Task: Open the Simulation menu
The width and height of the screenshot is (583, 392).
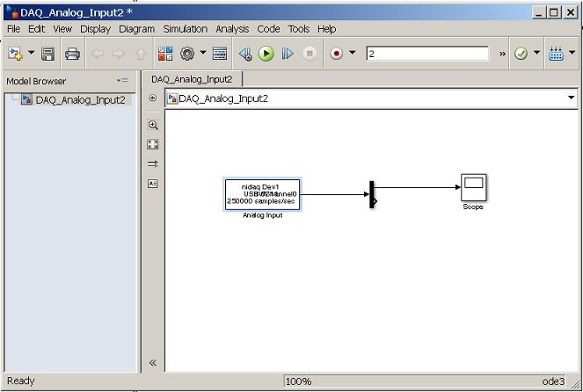Action: [186, 29]
